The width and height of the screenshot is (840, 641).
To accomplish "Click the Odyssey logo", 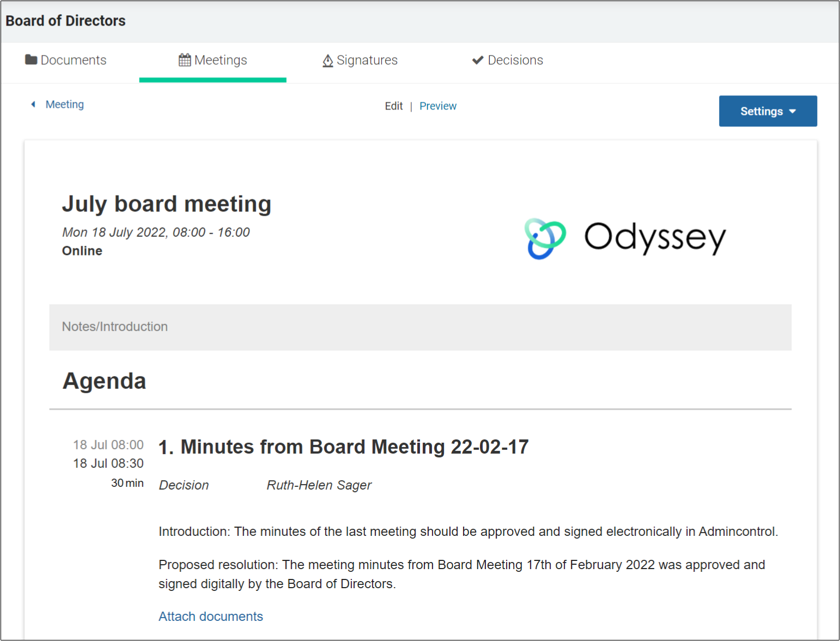I will (x=625, y=238).
